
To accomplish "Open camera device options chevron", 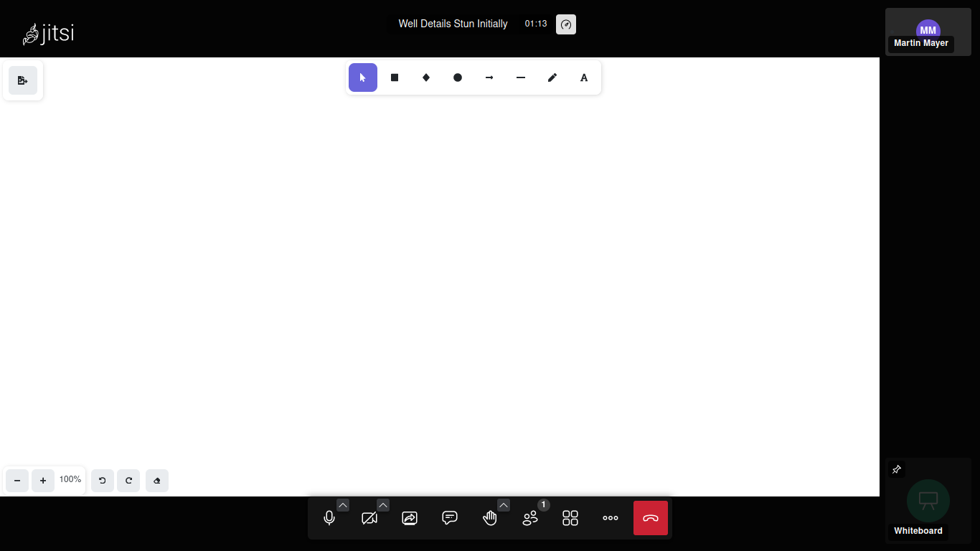I will [383, 505].
